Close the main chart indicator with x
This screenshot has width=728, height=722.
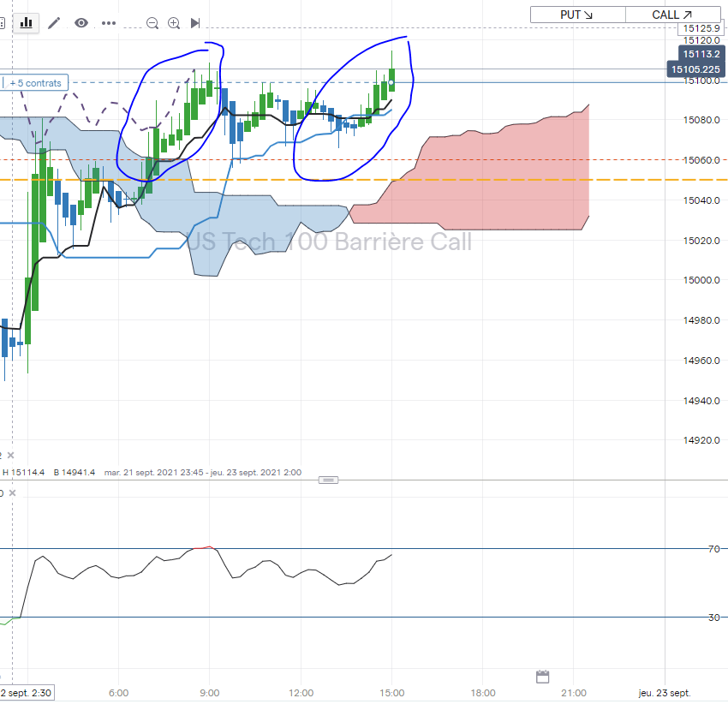click(x=10, y=456)
